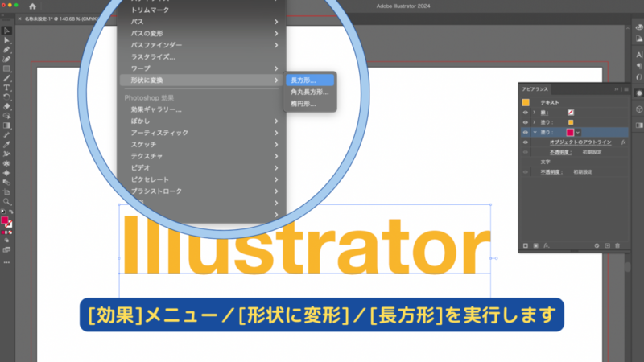
Task: Reset to default fill and stroke
Action: 3,212
